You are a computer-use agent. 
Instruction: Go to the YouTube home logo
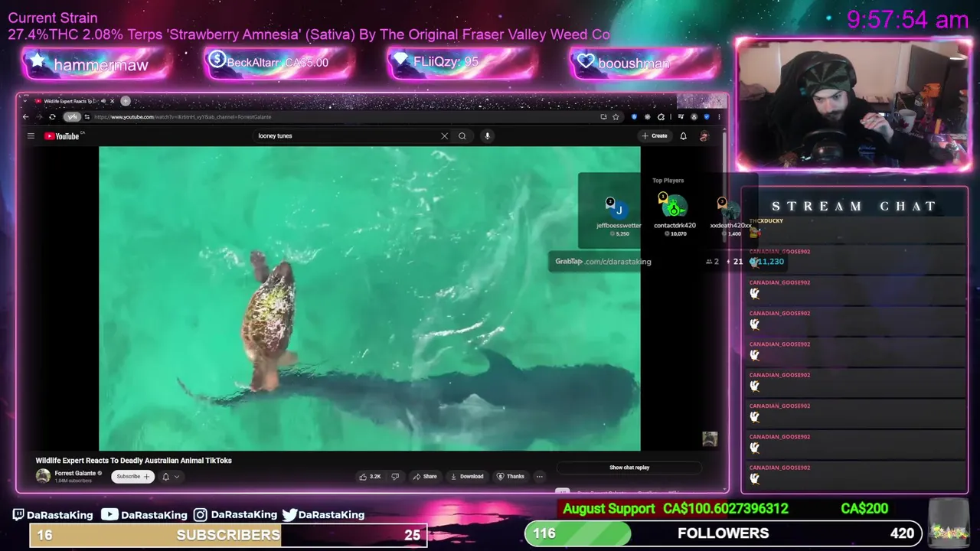tap(62, 136)
